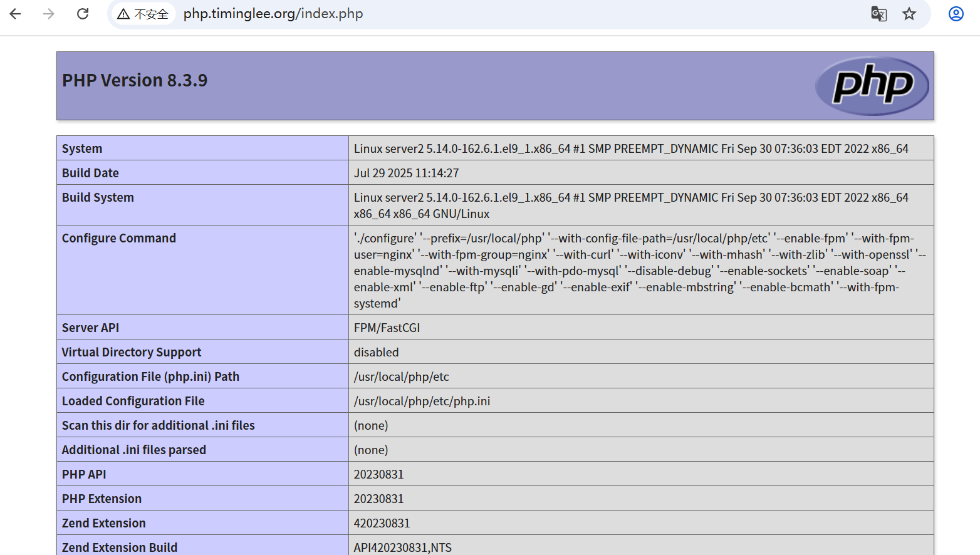Select the '420230831' value
980x555 pixels.
(x=382, y=523)
